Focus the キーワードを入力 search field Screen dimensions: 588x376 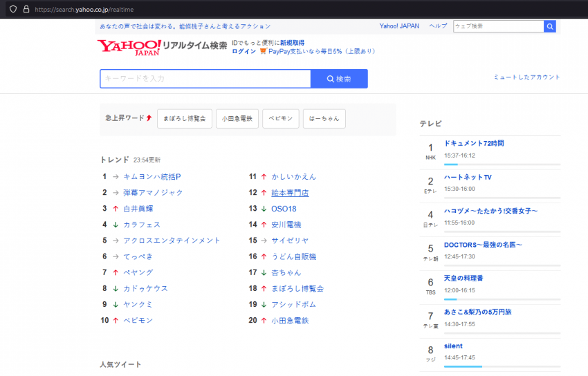205,79
